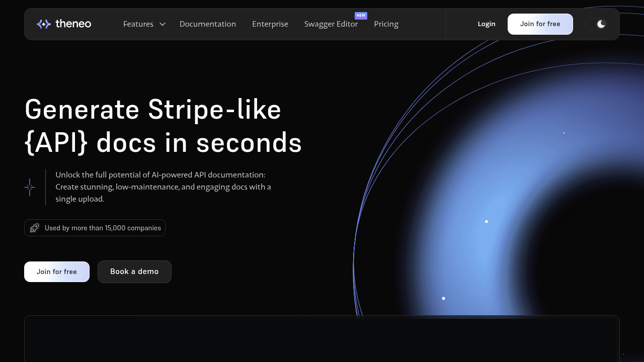Click the hero Join for free button
This screenshot has width=644, height=362.
coord(57,271)
